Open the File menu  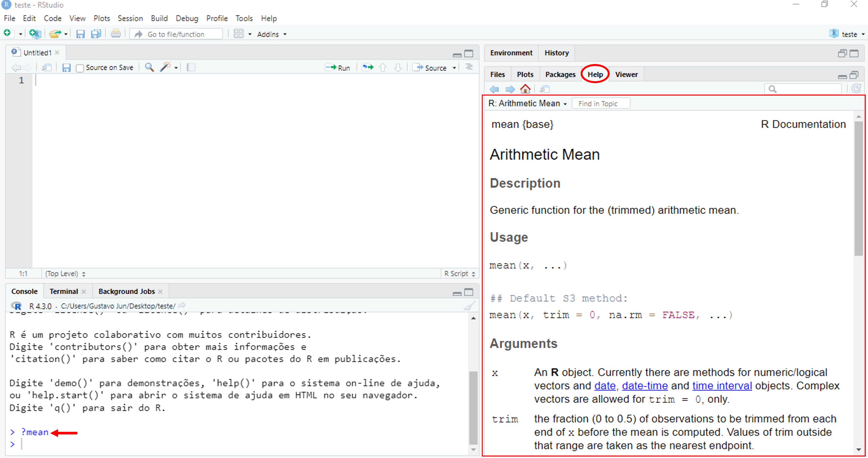coord(9,18)
